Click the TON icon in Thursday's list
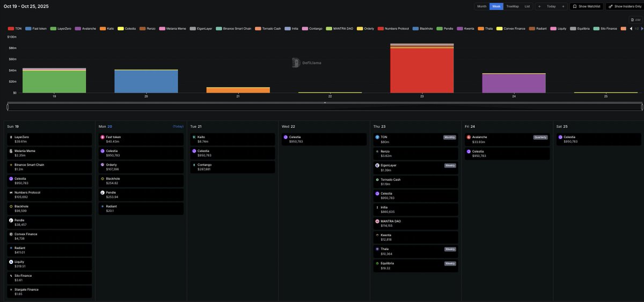644x302 pixels. coord(377,137)
